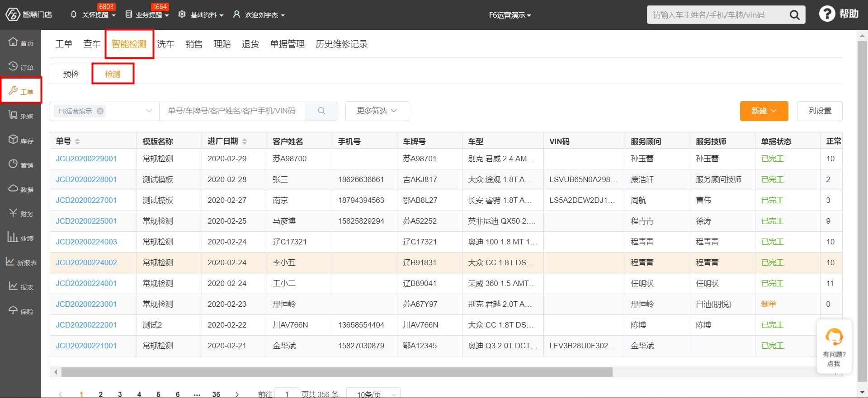This screenshot has height=398, width=868.
Task: Click the 列设置 button
Action: pos(820,111)
